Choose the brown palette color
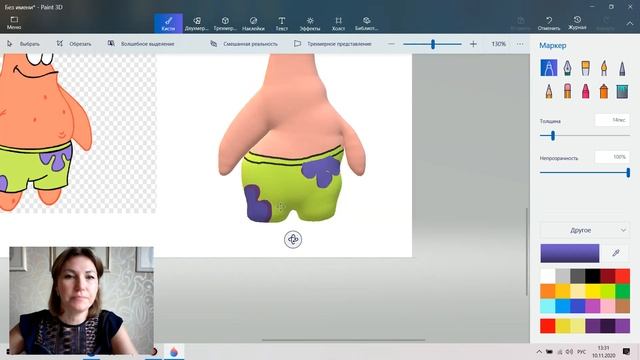The width and height of the screenshot is (640, 360). 623,306
